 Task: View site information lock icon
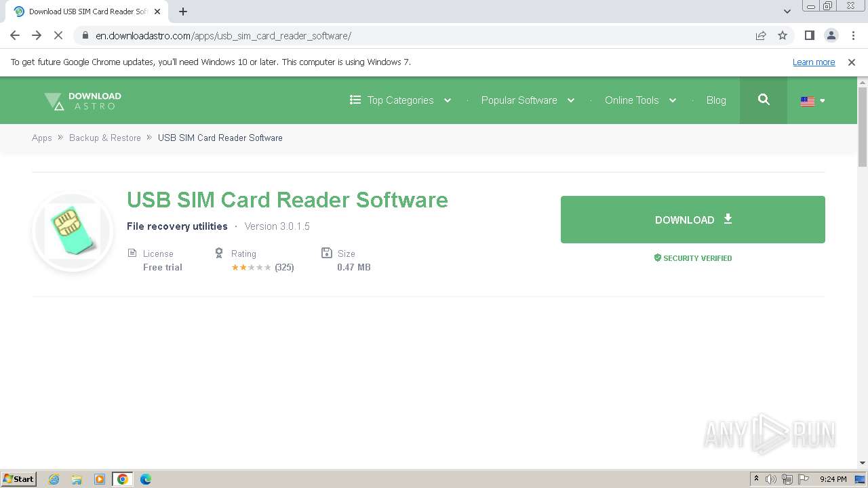pyautogui.click(x=85, y=36)
